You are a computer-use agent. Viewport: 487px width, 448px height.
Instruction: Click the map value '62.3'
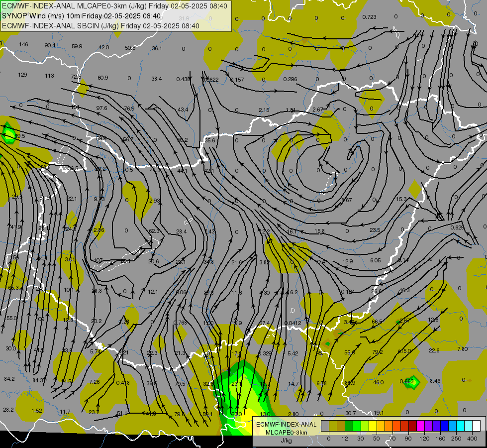154,231
